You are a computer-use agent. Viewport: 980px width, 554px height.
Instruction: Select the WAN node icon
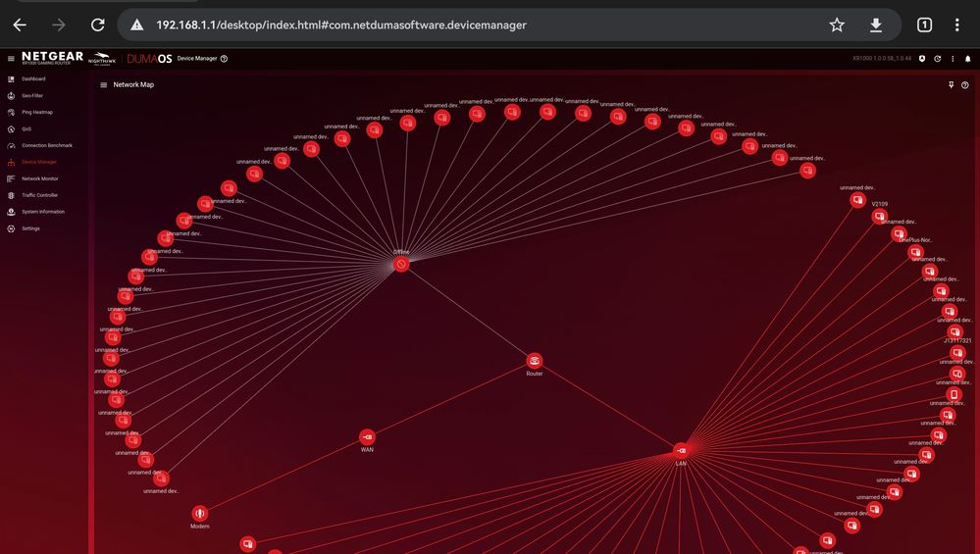pyautogui.click(x=367, y=437)
